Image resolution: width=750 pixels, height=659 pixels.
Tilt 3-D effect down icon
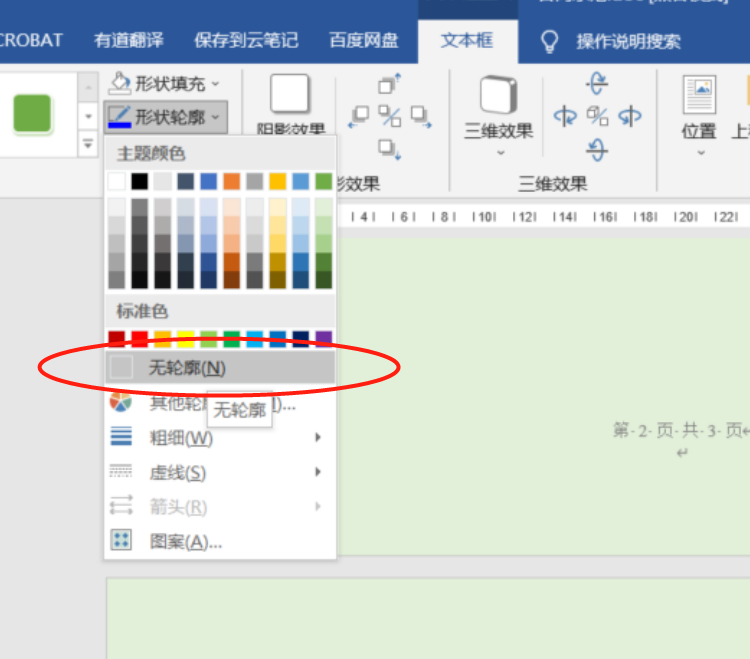pos(597,150)
